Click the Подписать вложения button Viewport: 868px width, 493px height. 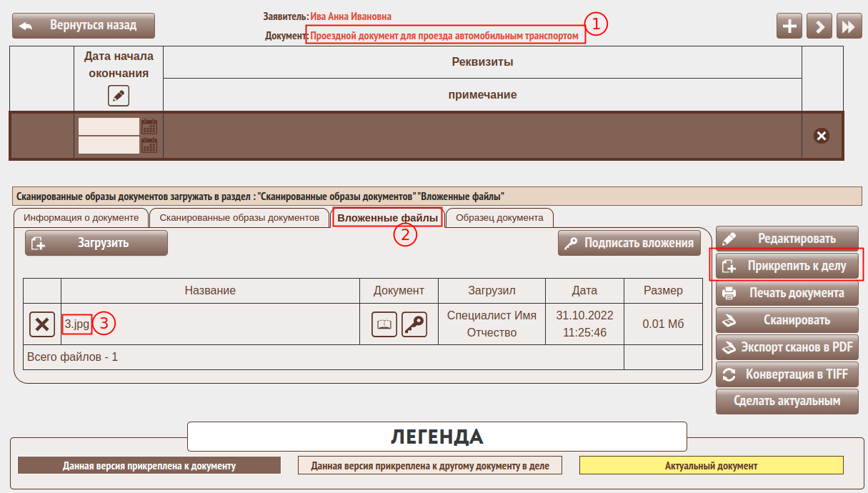coord(629,243)
